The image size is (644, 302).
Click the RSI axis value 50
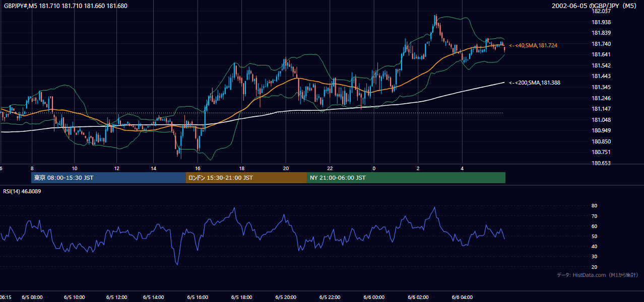tap(594, 236)
